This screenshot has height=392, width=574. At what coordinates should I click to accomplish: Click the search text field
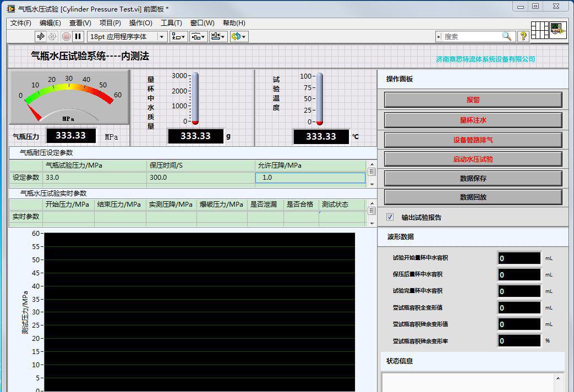tap(472, 37)
